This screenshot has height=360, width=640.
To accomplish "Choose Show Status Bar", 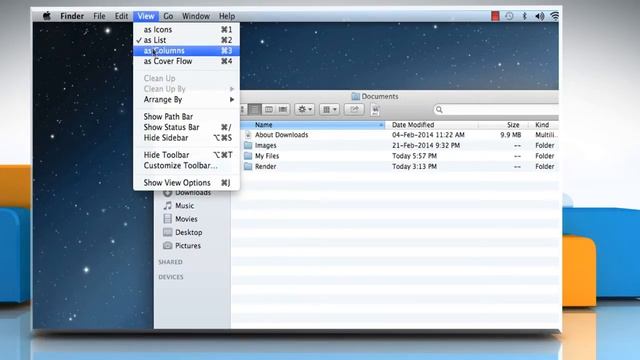I will pos(187,127).
